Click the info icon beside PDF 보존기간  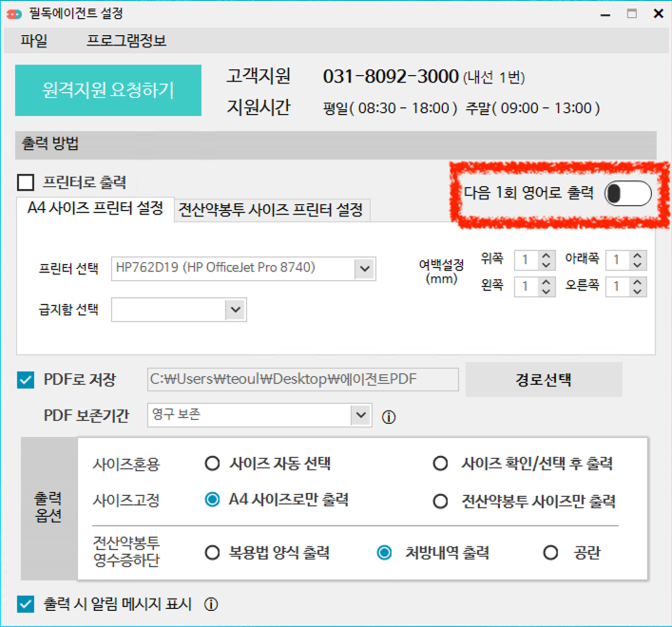click(389, 416)
